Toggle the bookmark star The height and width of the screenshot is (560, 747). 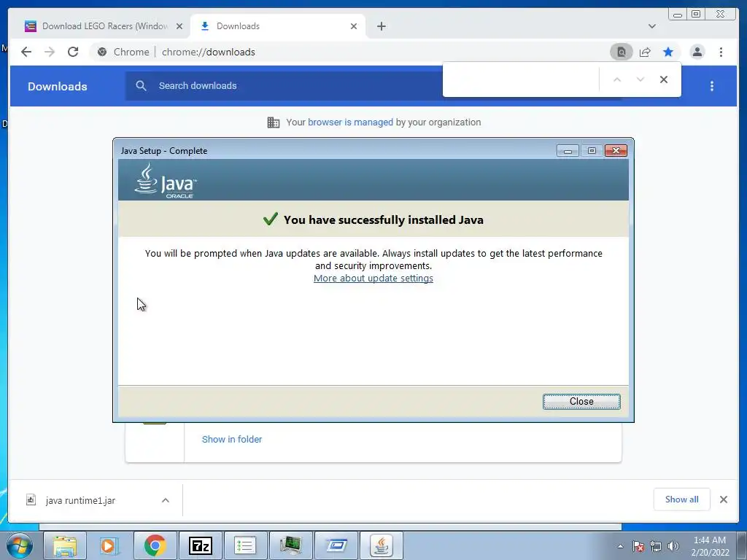tap(668, 52)
